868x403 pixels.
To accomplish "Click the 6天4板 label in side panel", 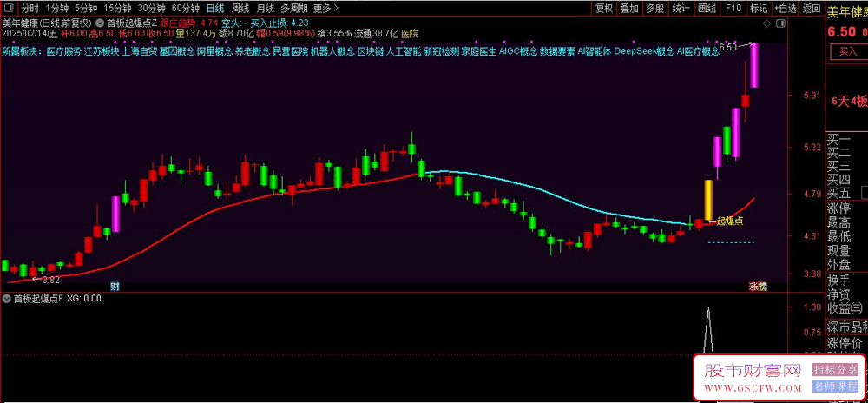I will (x=850, y=101).
